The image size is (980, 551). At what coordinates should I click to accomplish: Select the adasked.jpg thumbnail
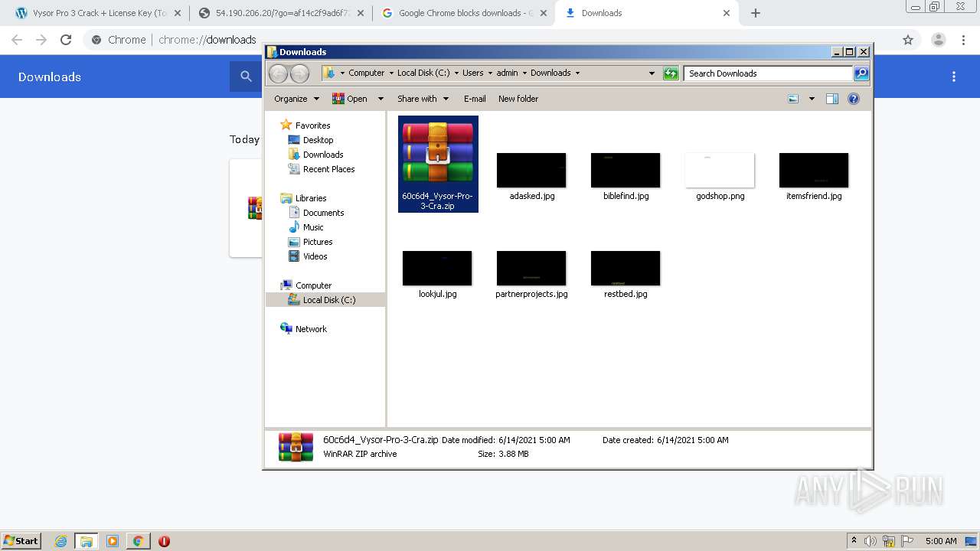point(531,170)
